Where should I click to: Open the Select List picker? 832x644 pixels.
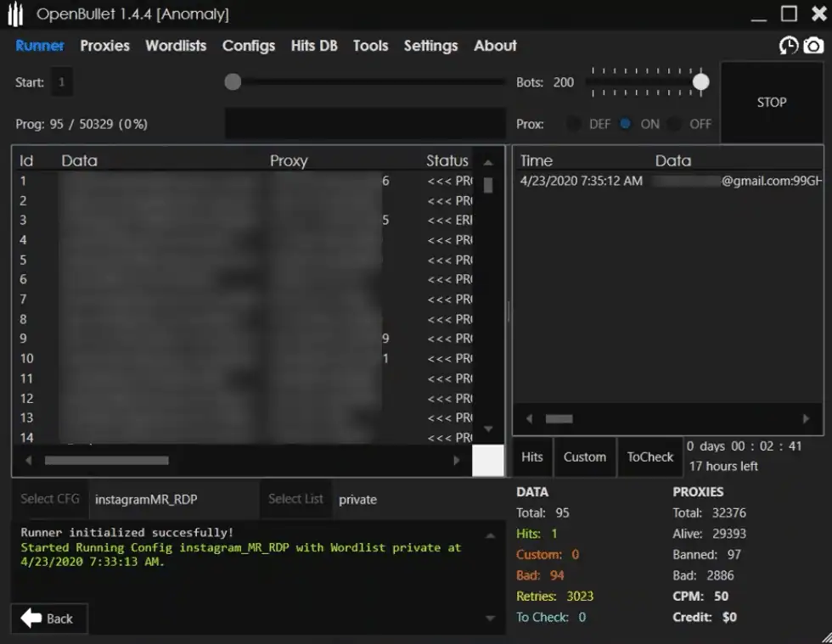(x=295, y=499)
